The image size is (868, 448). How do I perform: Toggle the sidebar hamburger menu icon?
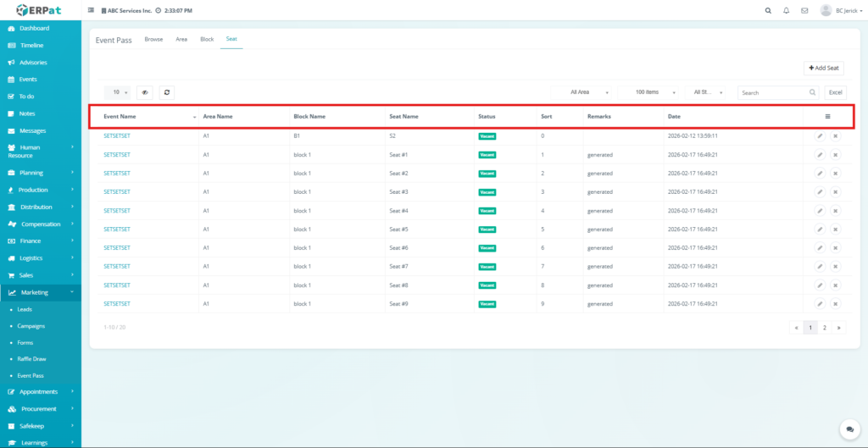[x=92, y=10]
